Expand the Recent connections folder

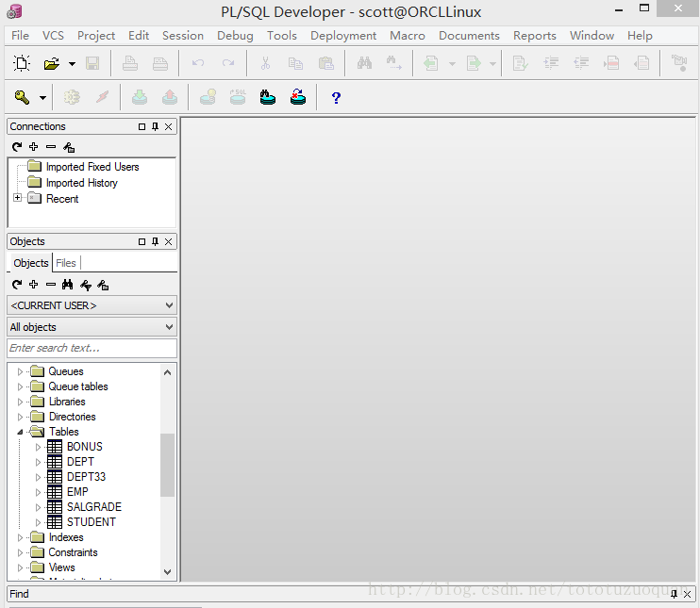(17, 198)
